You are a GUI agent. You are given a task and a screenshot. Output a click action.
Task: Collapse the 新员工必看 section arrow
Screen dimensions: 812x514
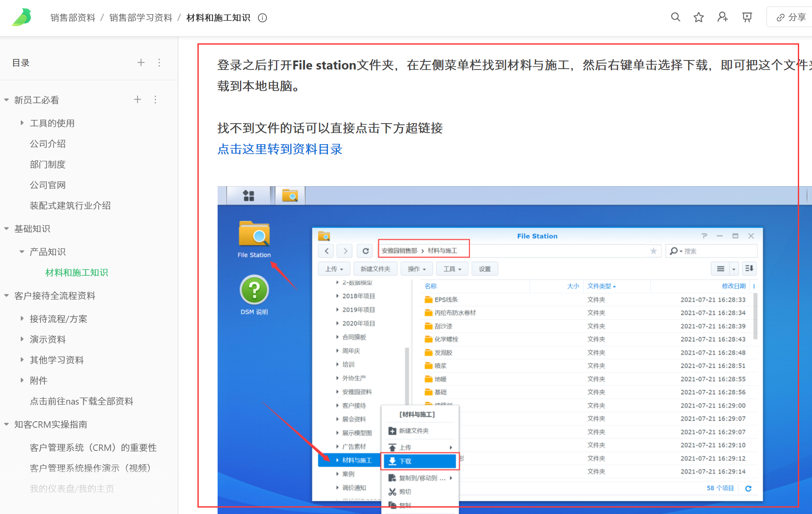pyautogui.click(x=6, y=100)
